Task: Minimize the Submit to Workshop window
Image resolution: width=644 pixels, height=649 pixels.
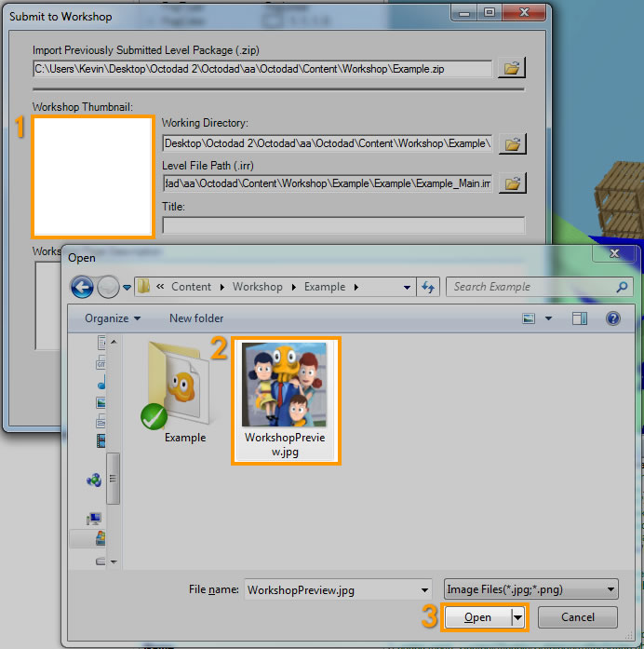Action: (464, 13)
